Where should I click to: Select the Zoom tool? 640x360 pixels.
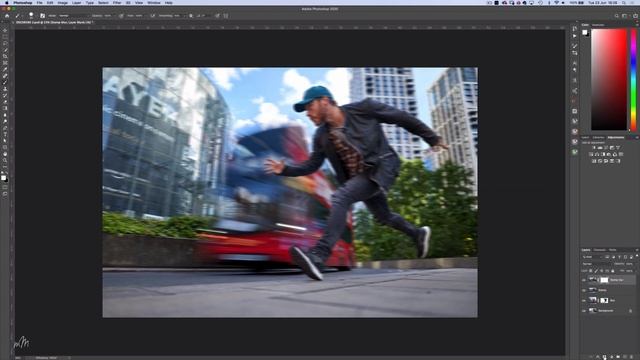(x=5, y=160)
